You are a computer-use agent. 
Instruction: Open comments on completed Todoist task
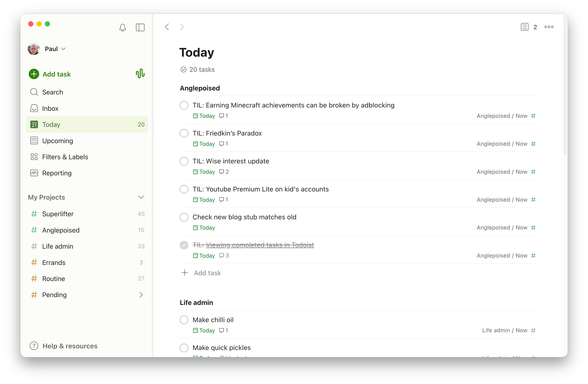(224, 256)
